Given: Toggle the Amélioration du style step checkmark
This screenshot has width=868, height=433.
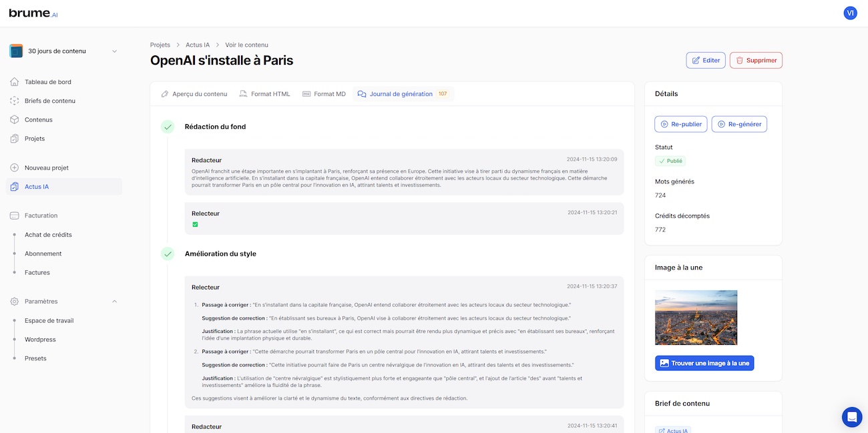Looking at the screenshot, I should click(168, 254).
